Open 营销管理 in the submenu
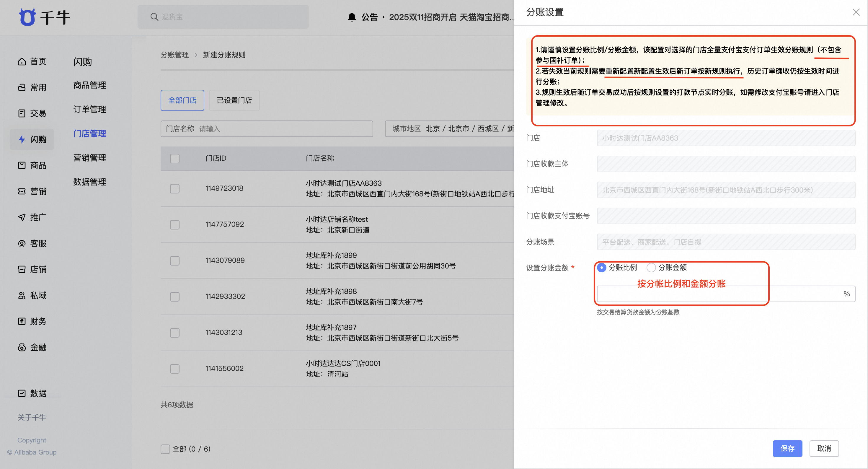The height and width of the screenshot is (469, 868). [x=90, y=158]
